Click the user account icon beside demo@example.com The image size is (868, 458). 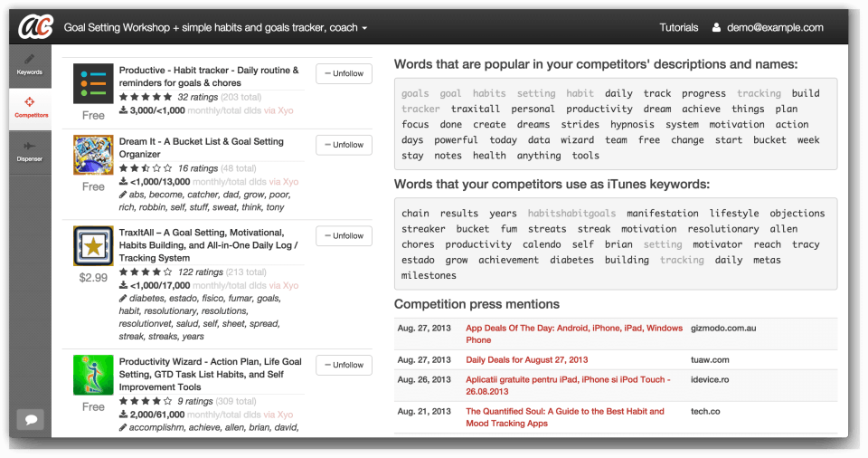click(716, 27)
